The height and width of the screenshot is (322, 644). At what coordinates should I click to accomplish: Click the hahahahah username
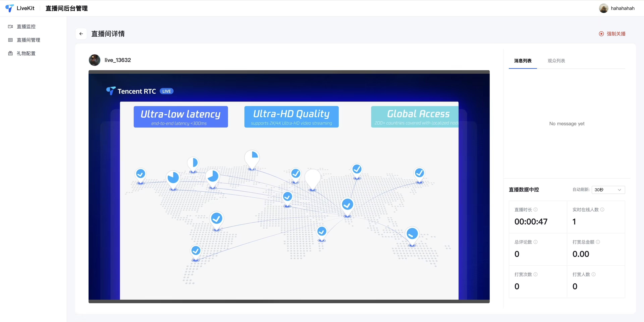point(623,8)
